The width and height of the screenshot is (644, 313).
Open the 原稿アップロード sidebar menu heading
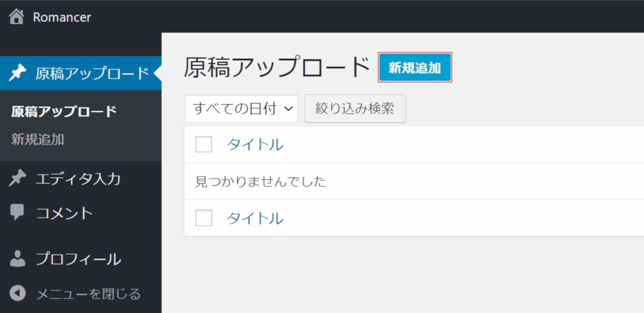[92, 73]
